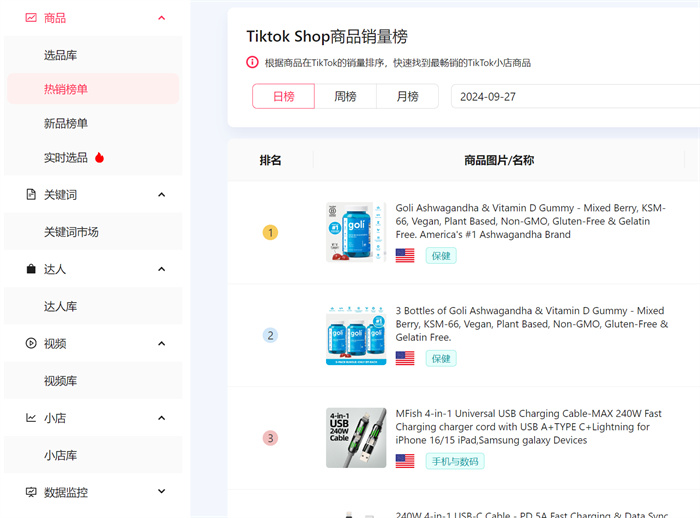The image size is (700, 518).
Task: Click the red info icon under the title
Action: [252, 62]
